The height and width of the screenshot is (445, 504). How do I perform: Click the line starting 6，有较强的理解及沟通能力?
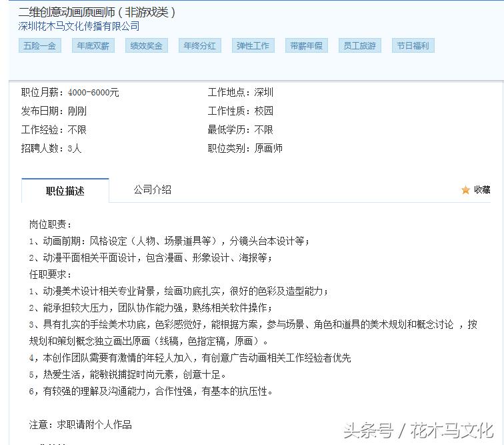coord(151,391)
